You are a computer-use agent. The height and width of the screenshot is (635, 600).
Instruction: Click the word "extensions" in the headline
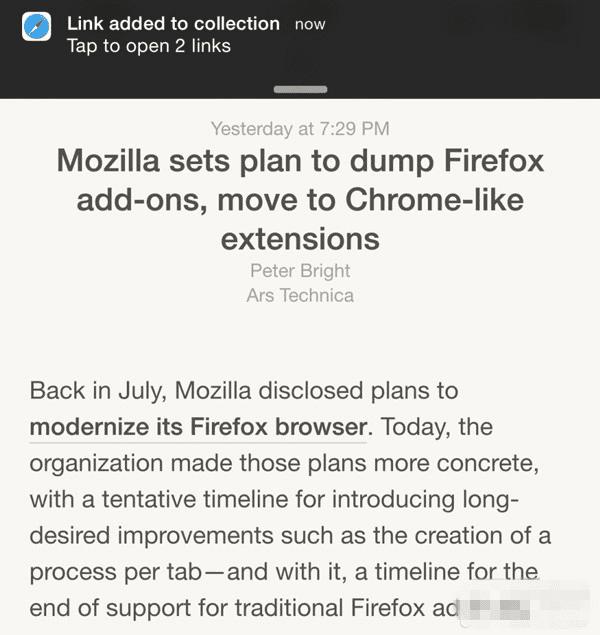(x=300, y=238)
